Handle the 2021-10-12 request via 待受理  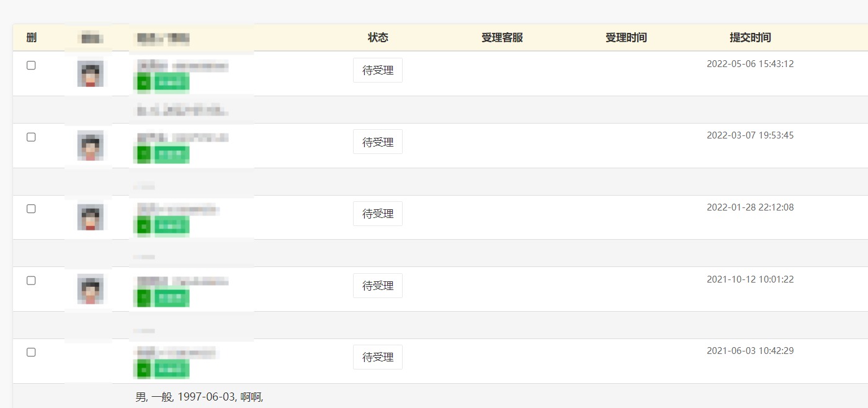[378, 286]
